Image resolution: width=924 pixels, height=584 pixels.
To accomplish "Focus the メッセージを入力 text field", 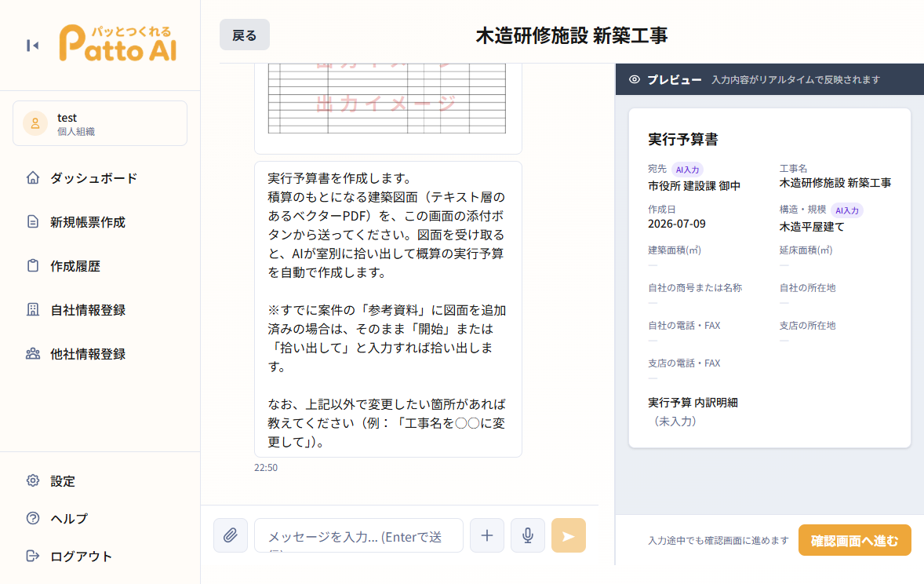I will pyautogui.click(x=359, y=535).
